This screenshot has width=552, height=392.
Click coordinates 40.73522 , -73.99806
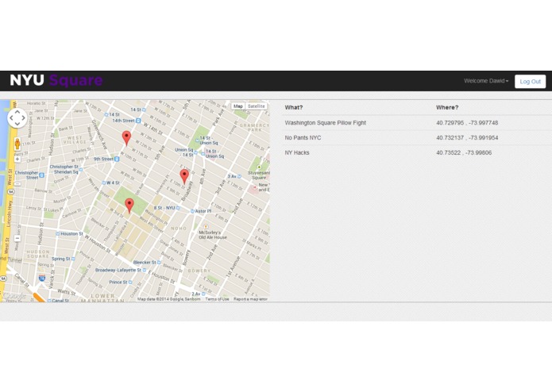pos(464,152)
